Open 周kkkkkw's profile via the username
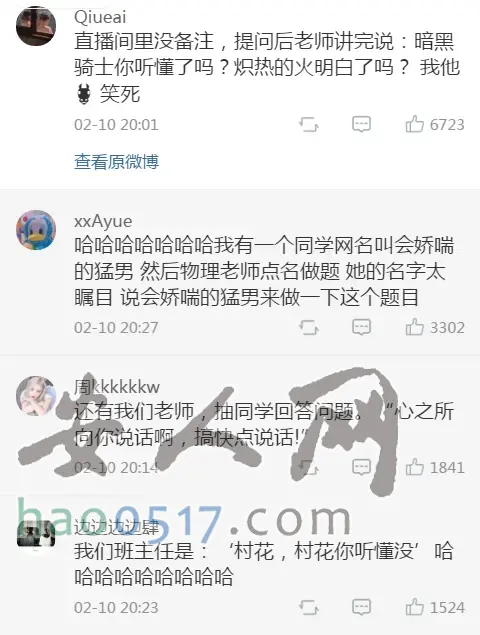The image size is (480, 635). 117,387
